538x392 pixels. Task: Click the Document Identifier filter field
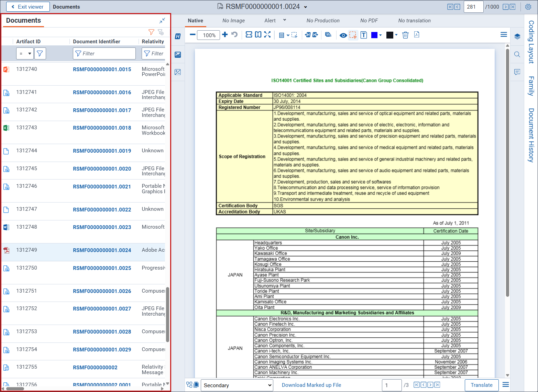[x=104, y=54]
